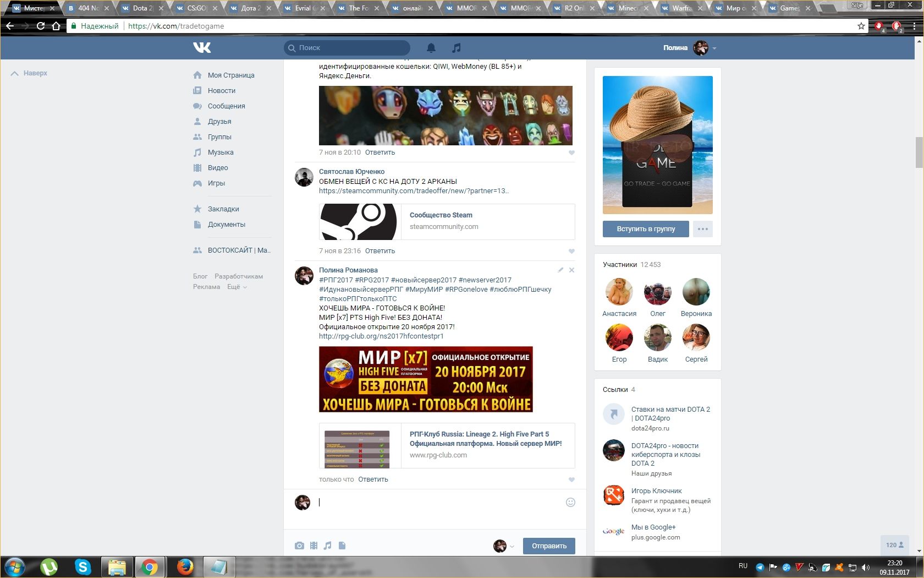Switch to the Warfra browser tab
This screenshot has height=578, width=924.
681,8
